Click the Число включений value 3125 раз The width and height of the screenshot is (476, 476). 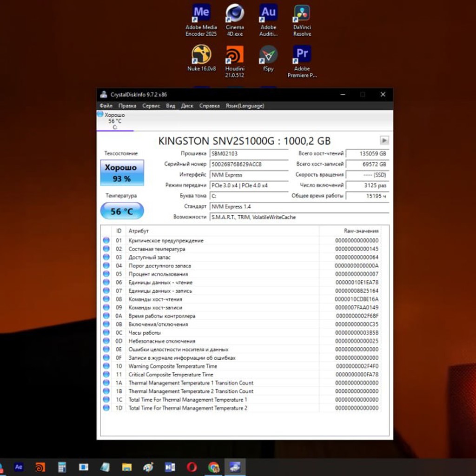[x=367, y=185]
